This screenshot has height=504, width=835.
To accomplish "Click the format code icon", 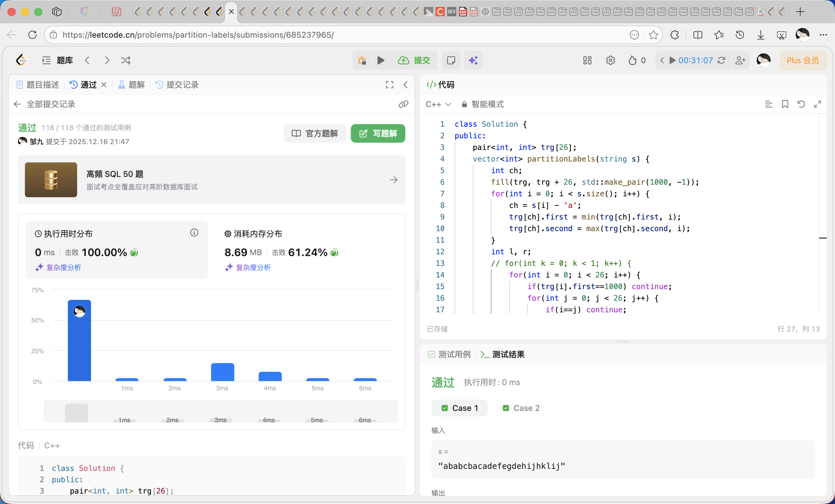I will [769, 104].
